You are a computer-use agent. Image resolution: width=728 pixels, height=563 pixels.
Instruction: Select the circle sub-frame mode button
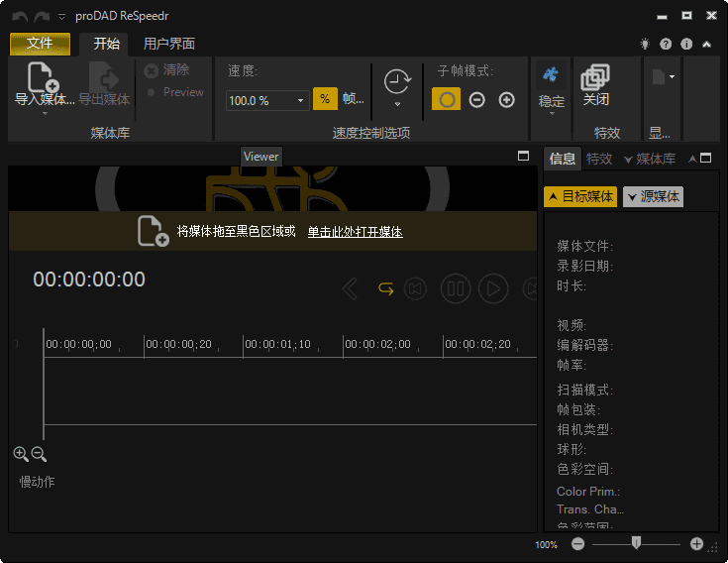[x=447, y=99]
